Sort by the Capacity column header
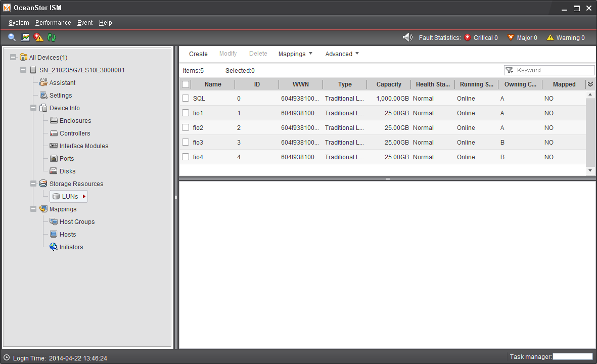This screenshot has height=364, width=597. pyautogui.click(x=389, y=84)
